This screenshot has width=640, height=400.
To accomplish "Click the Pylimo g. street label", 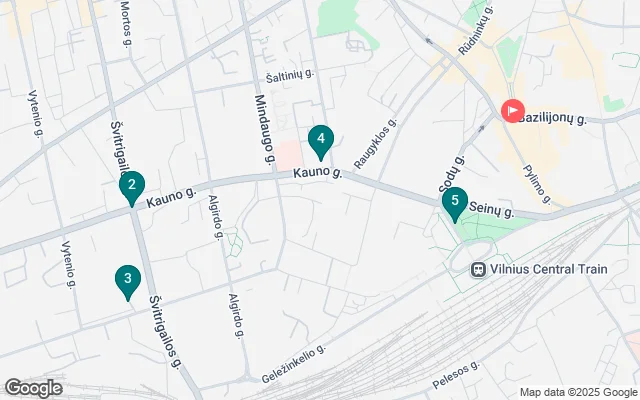I will click(538, 184).
